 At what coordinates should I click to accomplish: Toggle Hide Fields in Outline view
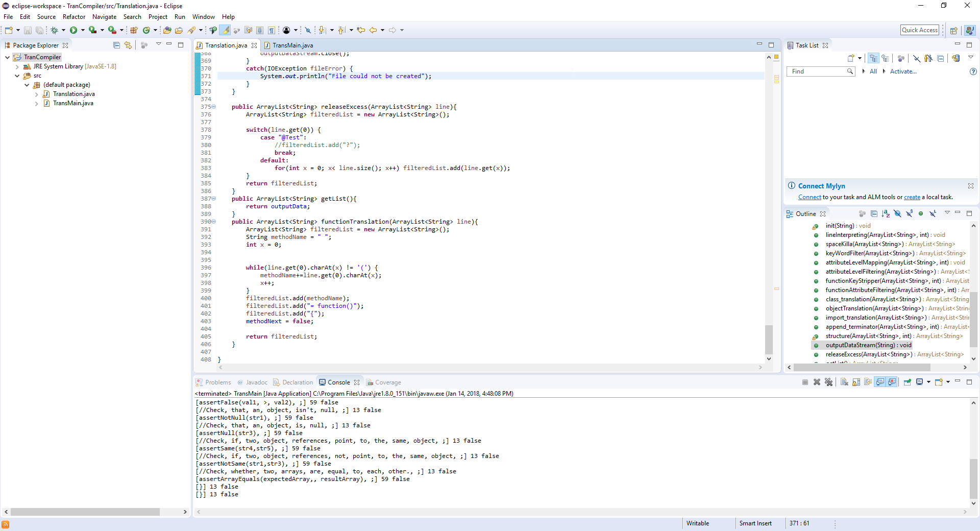(x=897, y=213)
